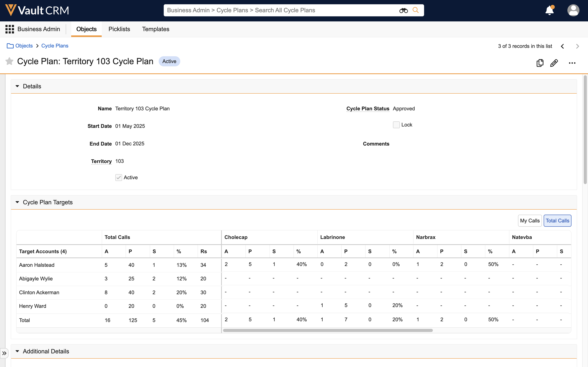Click the orange magnifier search icon
The image size is (588, 367).
click(x=416, y=10)
